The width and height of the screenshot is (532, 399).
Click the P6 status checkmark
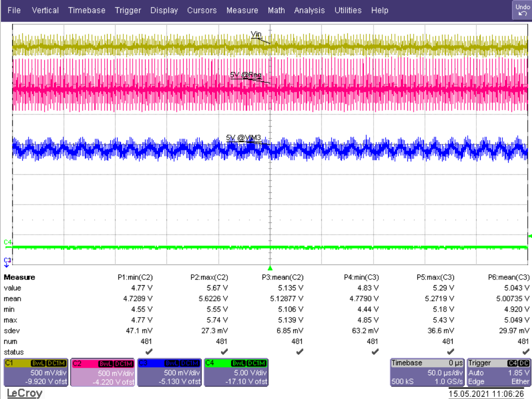pyautogui.click(x=525, y=352)
